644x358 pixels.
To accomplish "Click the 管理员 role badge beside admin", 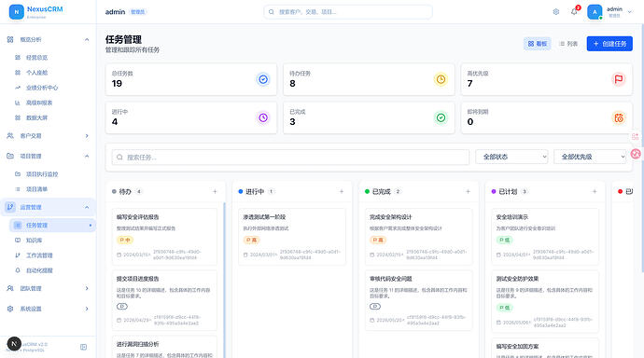I will pos(137,12).
